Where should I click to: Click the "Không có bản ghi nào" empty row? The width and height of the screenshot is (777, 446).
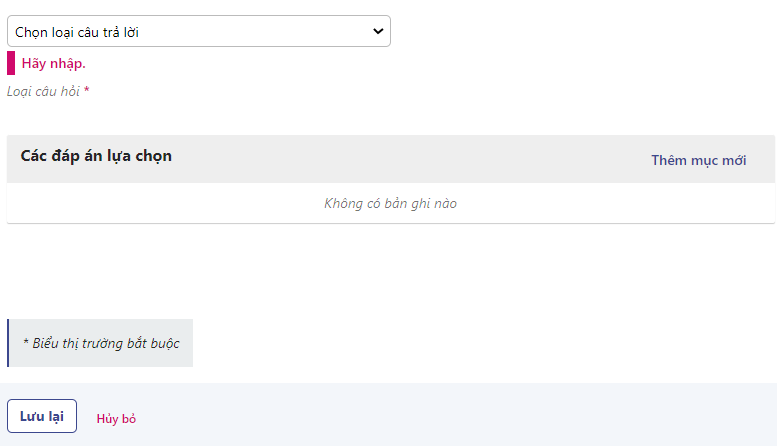coord(390,203)
